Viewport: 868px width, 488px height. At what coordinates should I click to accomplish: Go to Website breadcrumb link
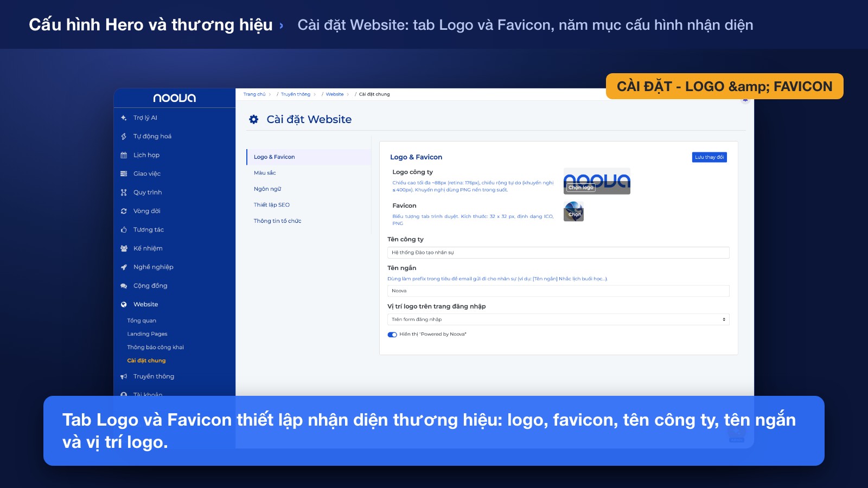click(x=335, y=94)
